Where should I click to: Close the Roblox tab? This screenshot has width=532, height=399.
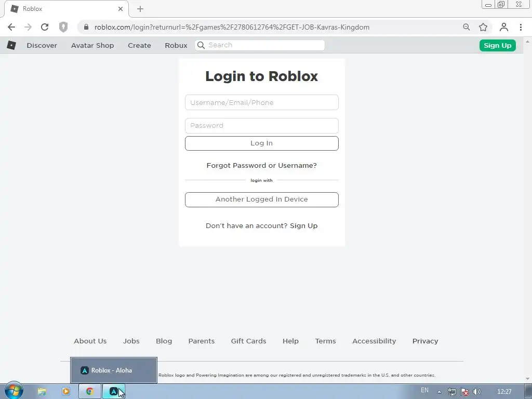121,9
